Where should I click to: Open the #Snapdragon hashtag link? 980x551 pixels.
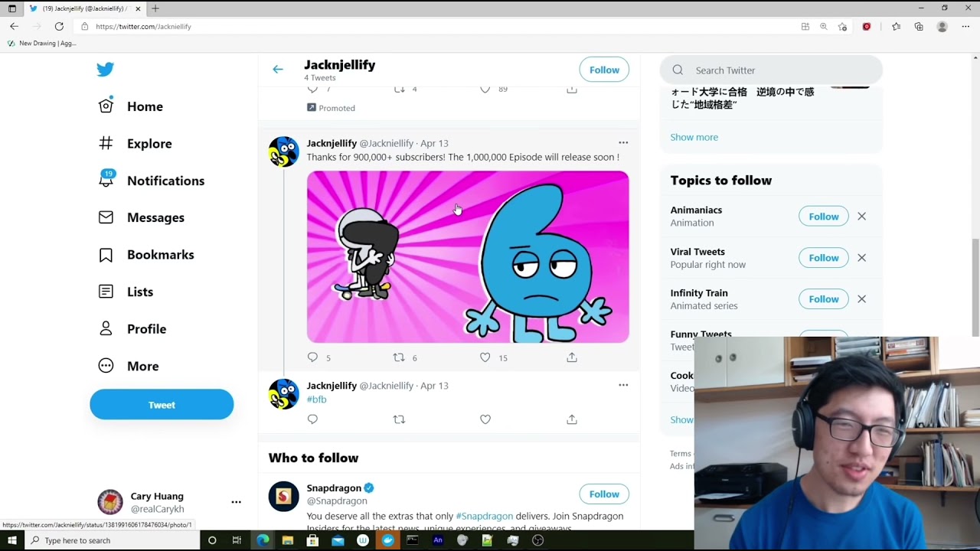(x=485, y=516)
